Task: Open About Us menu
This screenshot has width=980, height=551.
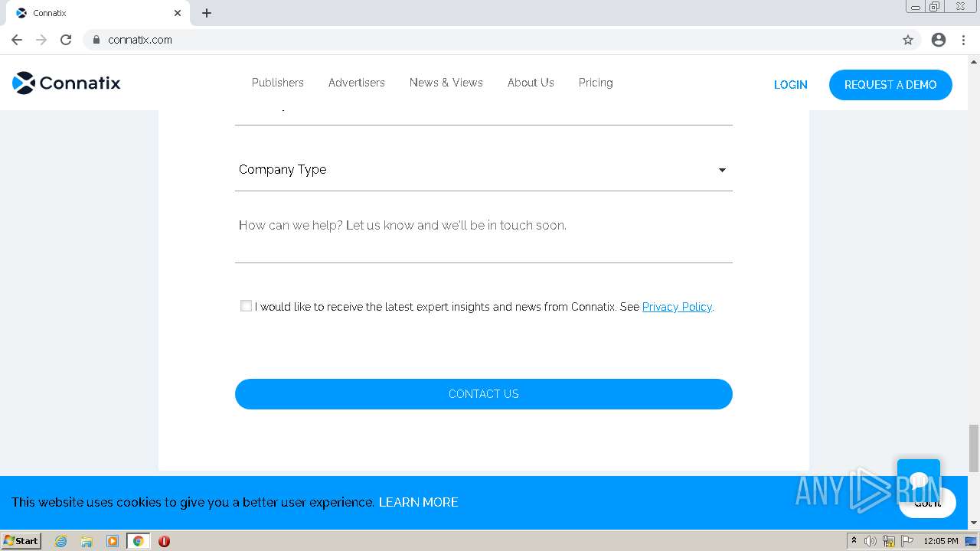Action: coord(531,83)
